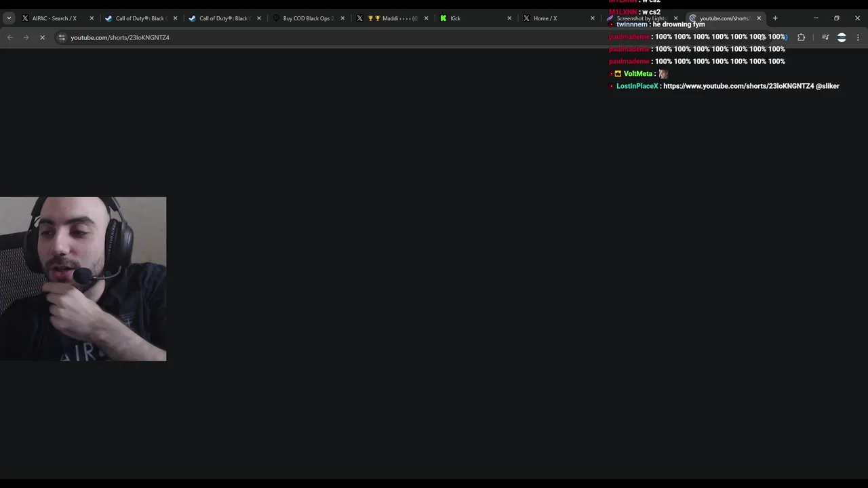Go forward to the next page
The width and height of the screenshot is (868, 488).
(x=26, y=37)
